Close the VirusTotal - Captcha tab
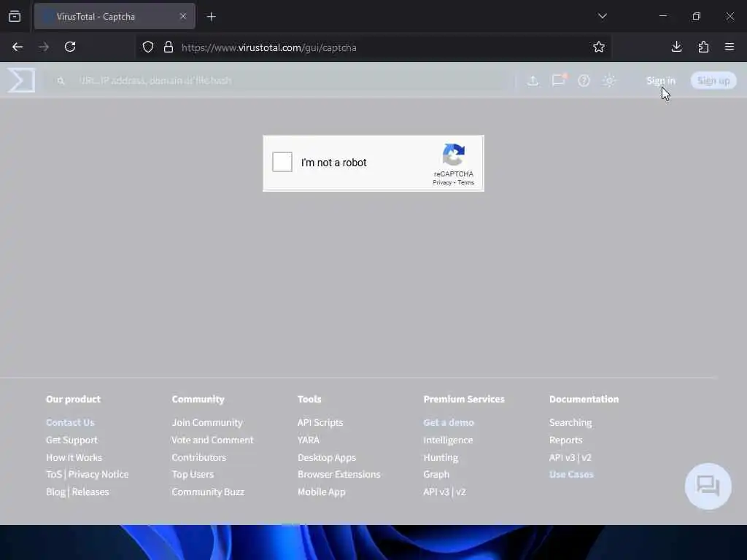 coord(183,17)
